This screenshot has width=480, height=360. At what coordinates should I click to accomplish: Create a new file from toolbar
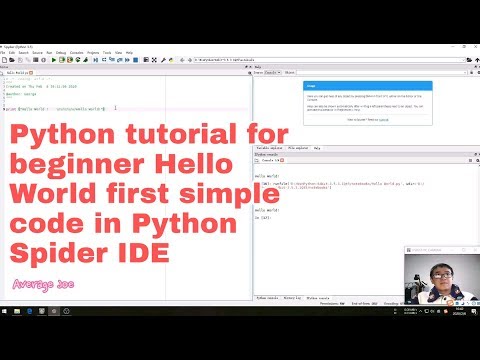pyautogui.click(x=4, y=60)
